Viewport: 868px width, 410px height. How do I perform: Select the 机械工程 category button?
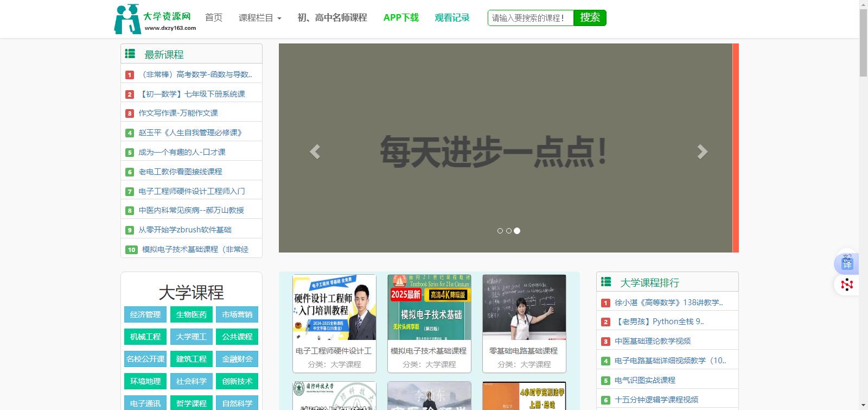coord(145,337)
